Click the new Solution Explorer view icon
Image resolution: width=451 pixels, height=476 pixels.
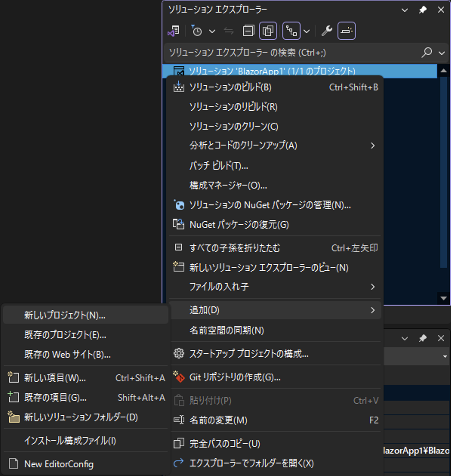coord(179,267)
